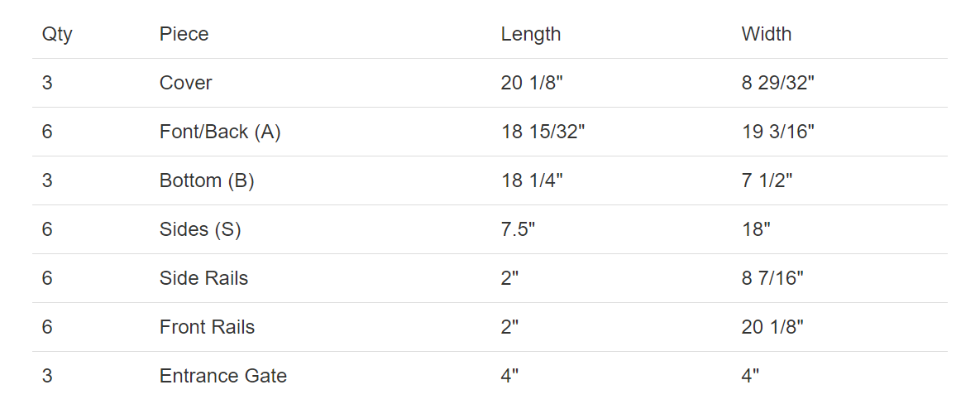Click the Sides length value 7.5"
Viewport: 980px width, 404px height.
(519, 229)
